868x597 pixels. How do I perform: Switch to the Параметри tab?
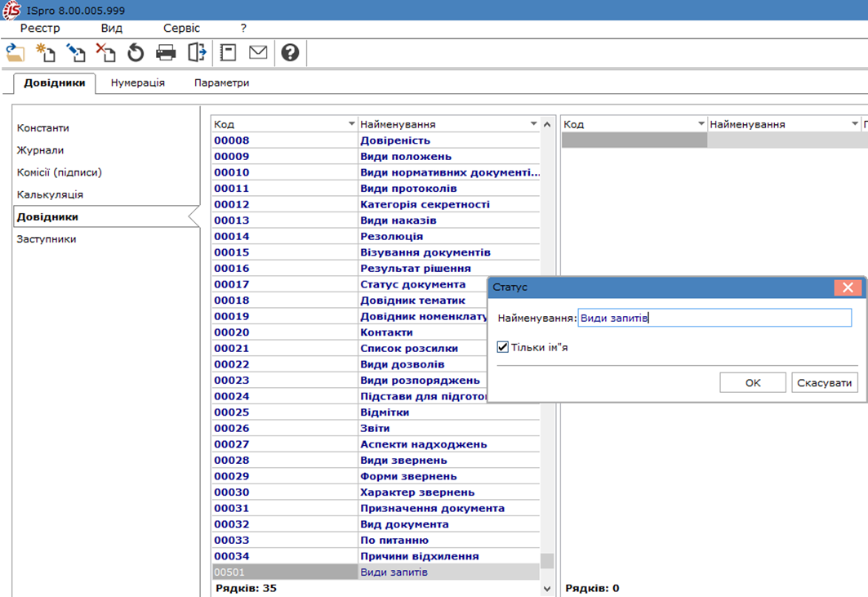221,82
